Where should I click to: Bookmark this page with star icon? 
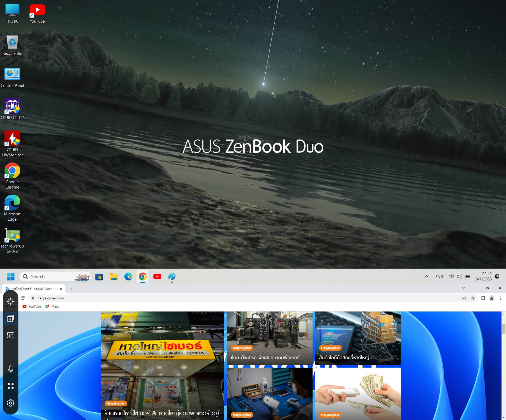pyautogui.click(x=473, y=298)
